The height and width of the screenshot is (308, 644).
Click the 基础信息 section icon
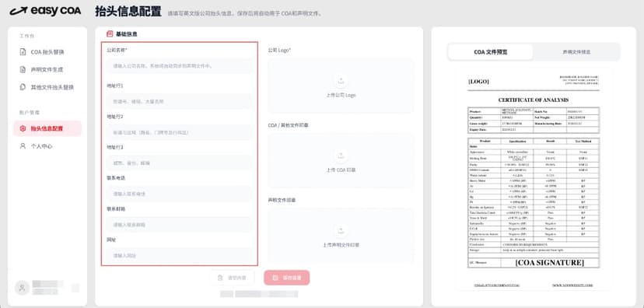click(x=110, y=34)
